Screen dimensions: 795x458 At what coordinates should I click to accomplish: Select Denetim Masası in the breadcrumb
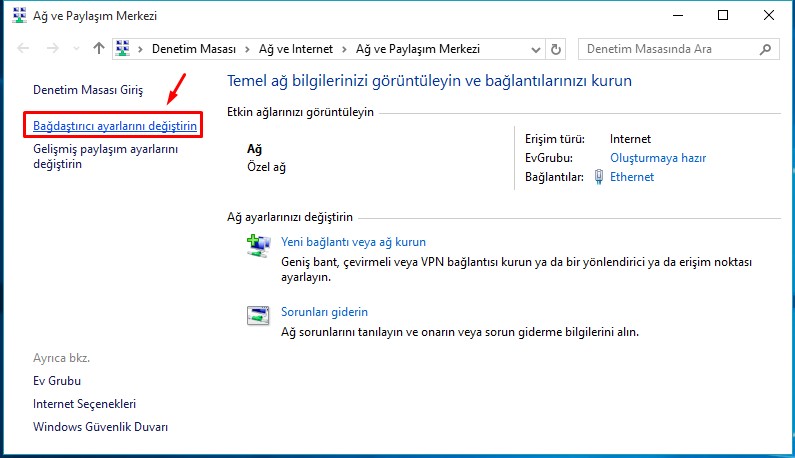coord(194,48)
